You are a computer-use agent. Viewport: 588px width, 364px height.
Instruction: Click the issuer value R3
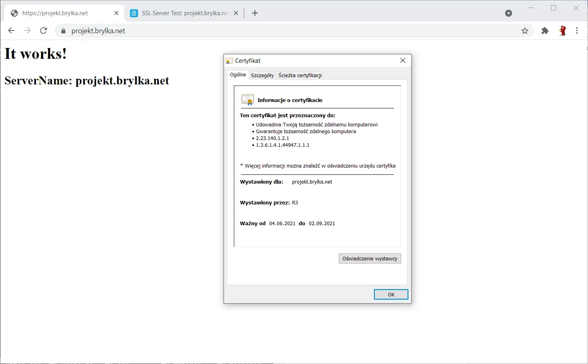(295, 202)
